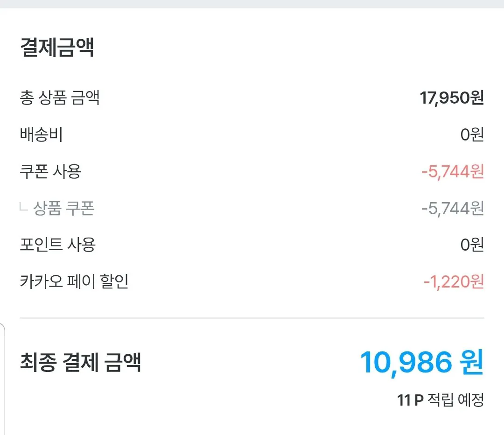Click the 0원 shipping fee value
Screen dimensions: 504x435
472,135
